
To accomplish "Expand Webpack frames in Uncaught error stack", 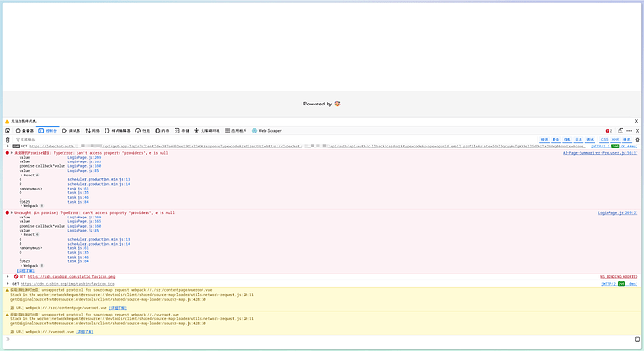I will [21, 265].
